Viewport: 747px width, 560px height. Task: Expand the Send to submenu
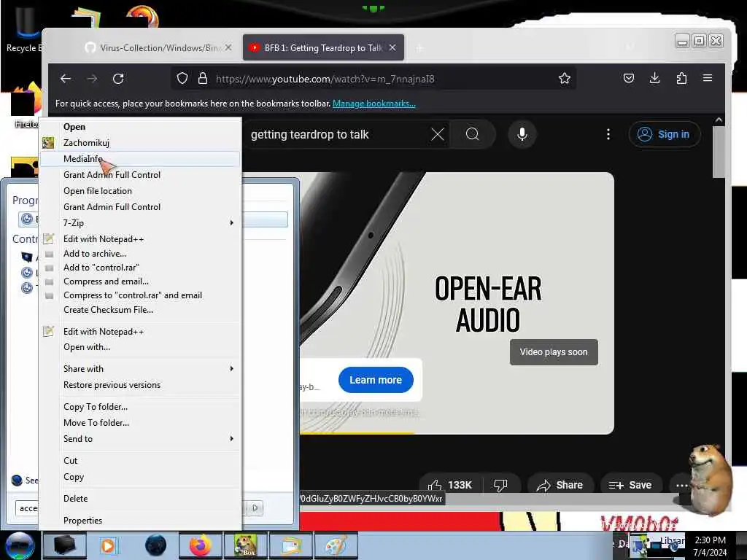pos(139,438)
